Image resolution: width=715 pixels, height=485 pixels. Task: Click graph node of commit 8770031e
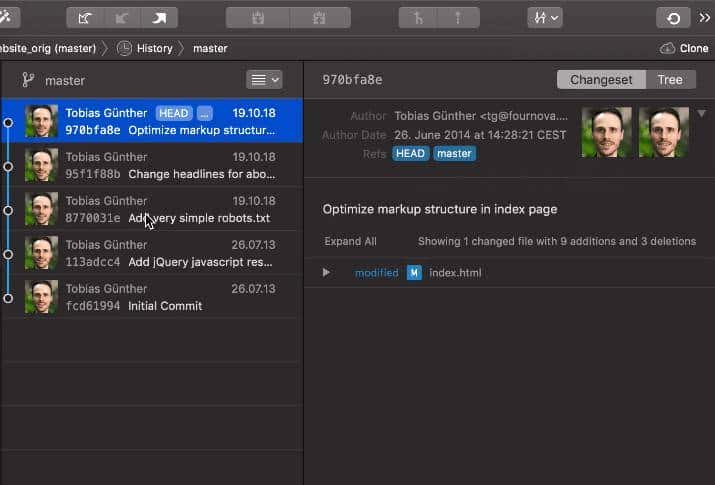coord(8,210)
